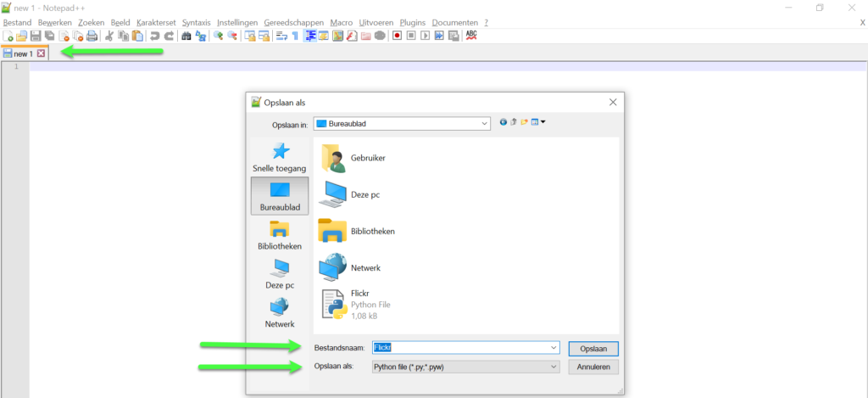Screen dimensions: 868x398
Task: Open the Karakterset menu
Action: [x=156, y=23]
